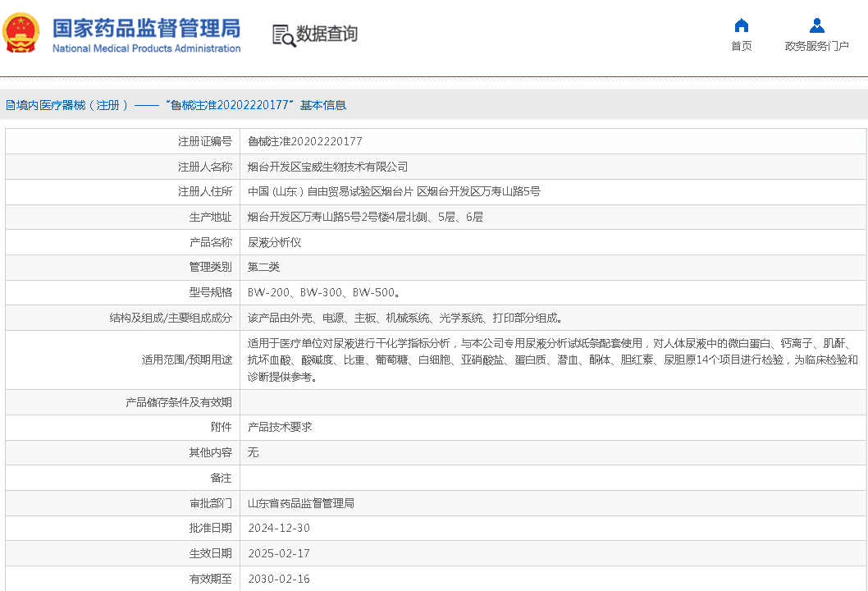Click the person icon for 政务服务门户

coord(816,25)
